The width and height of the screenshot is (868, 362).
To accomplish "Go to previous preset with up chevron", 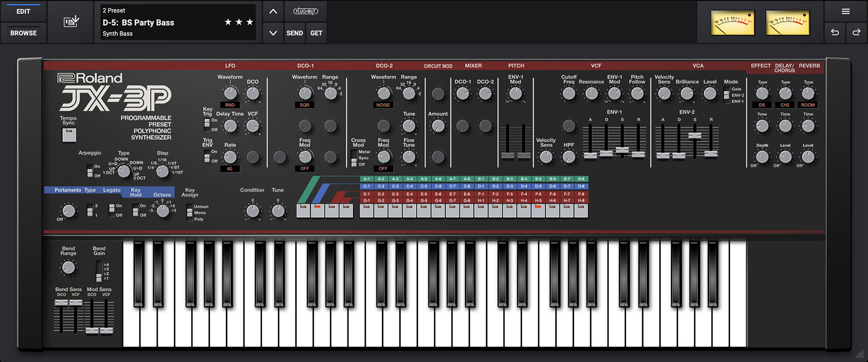I will [273, 11].
